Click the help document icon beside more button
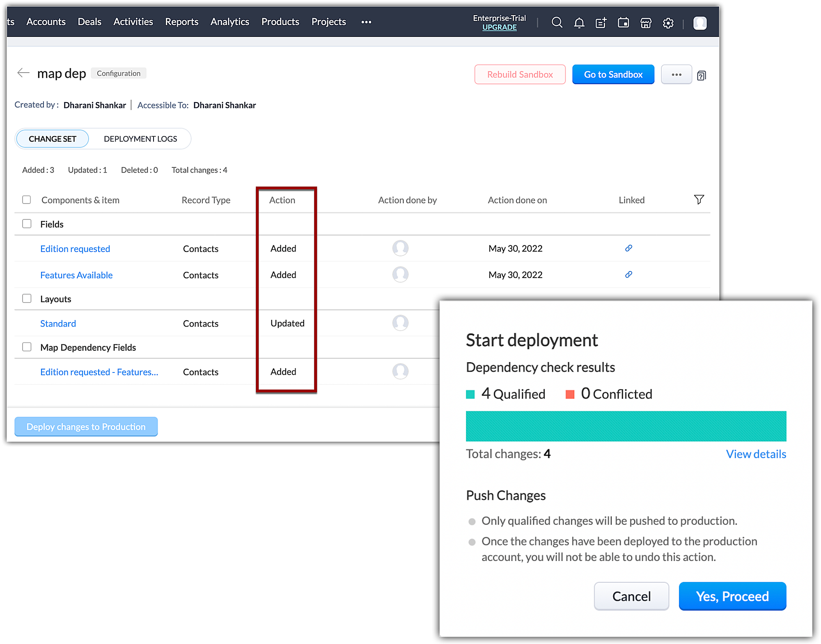Screen dimensions: 821x644 coord(702,75)
